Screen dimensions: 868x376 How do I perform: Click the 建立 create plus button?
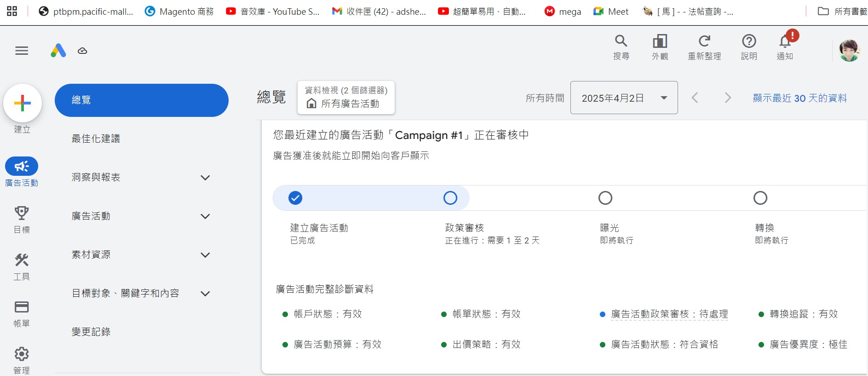point(23,103)
